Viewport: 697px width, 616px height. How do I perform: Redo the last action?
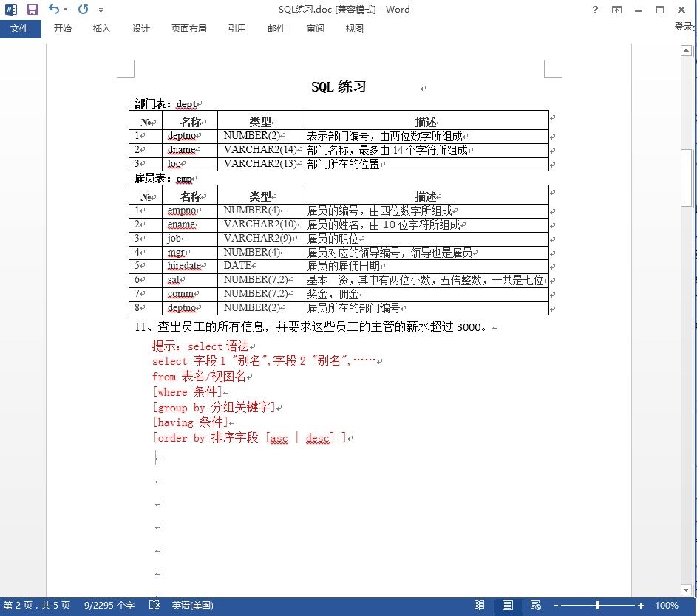point(83,9)
